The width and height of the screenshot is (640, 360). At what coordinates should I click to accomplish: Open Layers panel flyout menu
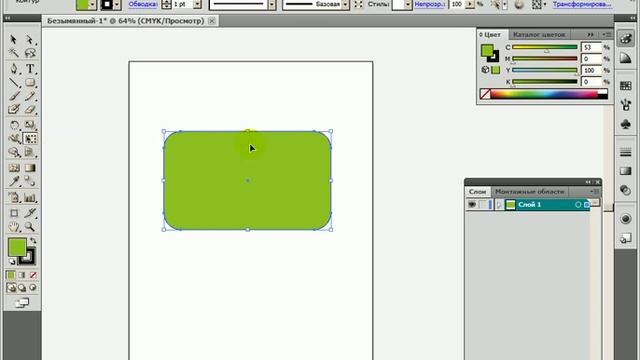[x=594, y=191]
